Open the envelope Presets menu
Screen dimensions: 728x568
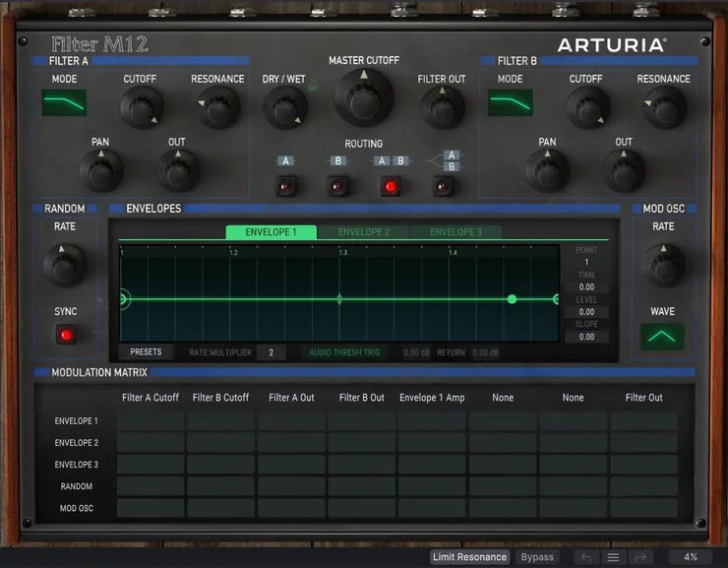click(x=146, y=352)
